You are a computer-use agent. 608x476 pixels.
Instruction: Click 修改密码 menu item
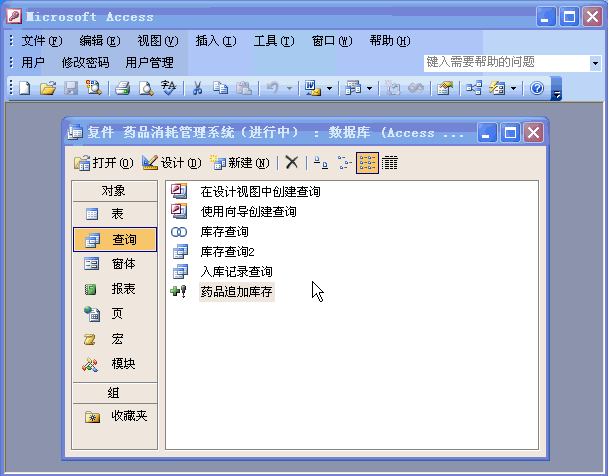tap(85, 63)
